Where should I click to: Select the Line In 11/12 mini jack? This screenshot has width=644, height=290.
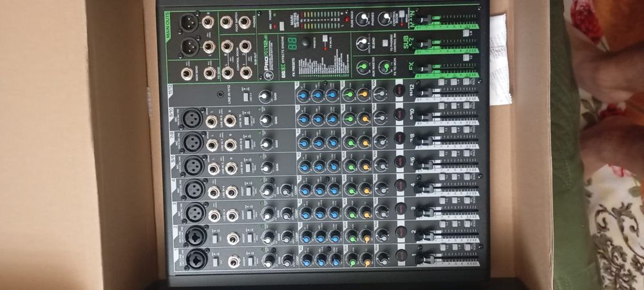tap(222, 95)
